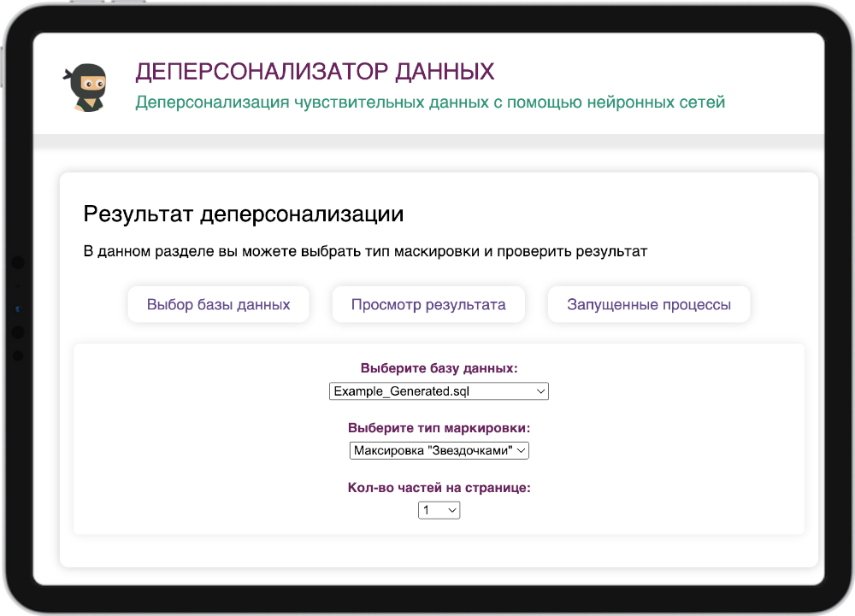
Task: Click the gray divider band below the header
Action: pyautogui.click(x=427, y=143)
